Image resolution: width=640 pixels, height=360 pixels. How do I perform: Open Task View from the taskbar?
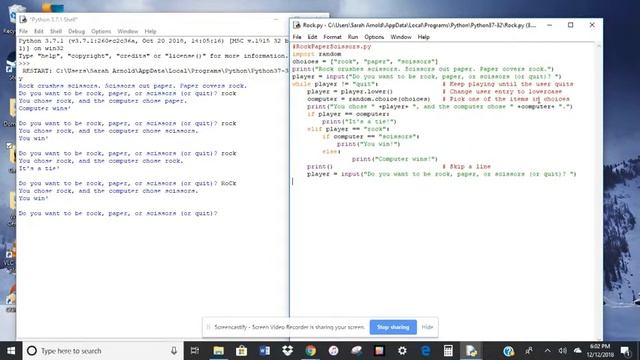pos(195,351)
